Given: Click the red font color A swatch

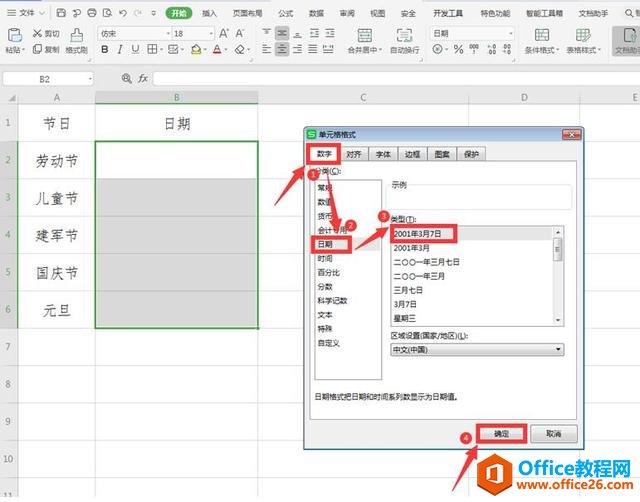Looking at the screenshot, I should tap(217, 49).
